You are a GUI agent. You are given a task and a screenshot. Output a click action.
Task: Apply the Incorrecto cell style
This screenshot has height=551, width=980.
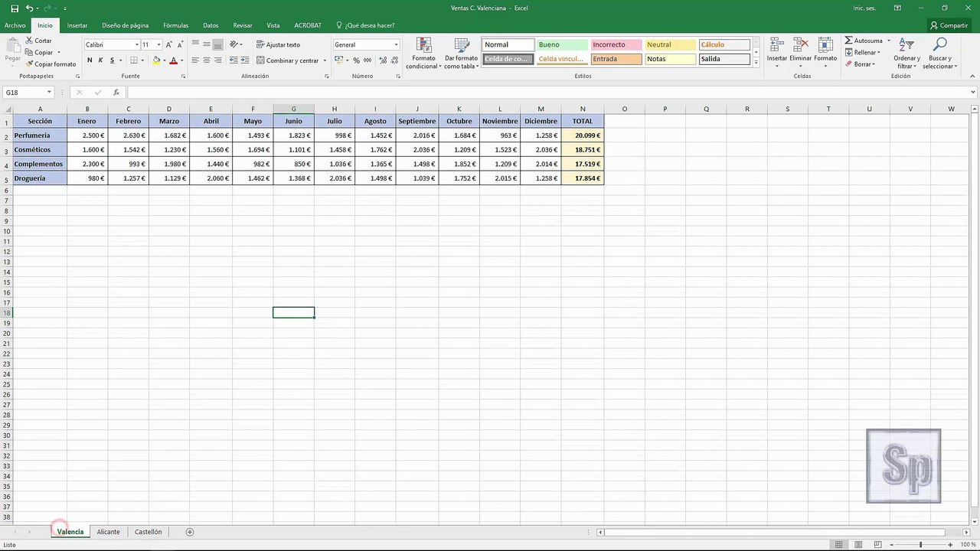[616, 45]
